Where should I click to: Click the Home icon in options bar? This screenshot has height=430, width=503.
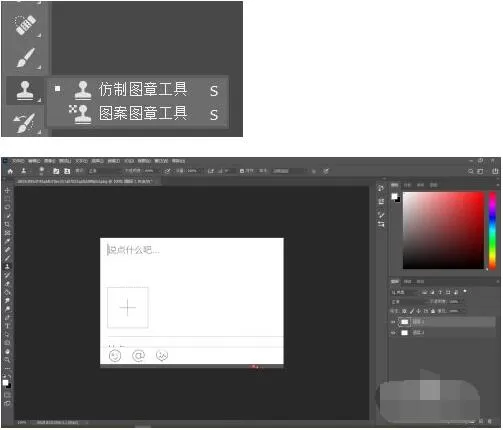tap(10, 171)
